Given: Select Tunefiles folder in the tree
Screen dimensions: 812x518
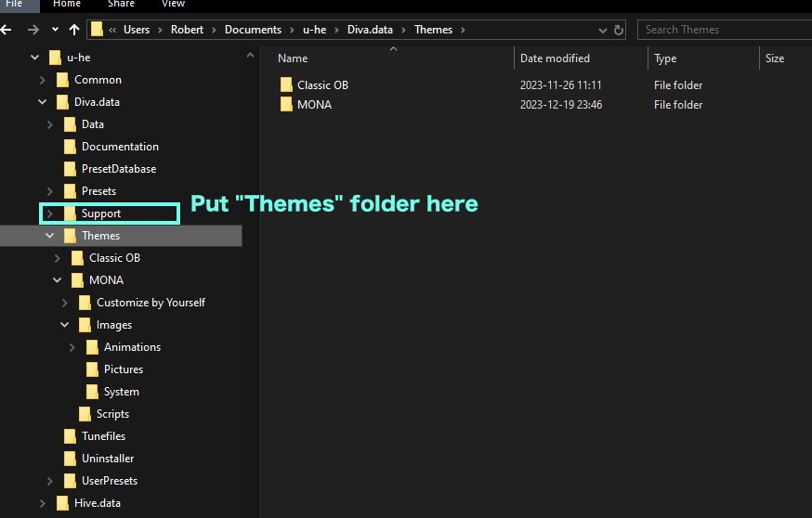Looking at the screenshot, I should 103,435.
